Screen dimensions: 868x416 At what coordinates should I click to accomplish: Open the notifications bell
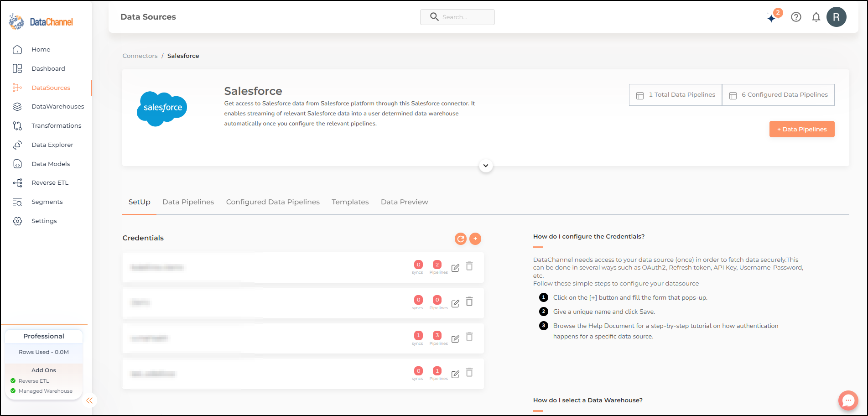point(816,17)
